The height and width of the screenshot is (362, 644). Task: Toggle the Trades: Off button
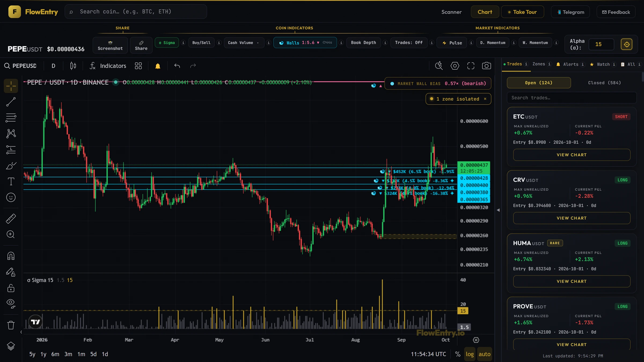[x=409, y=43]
